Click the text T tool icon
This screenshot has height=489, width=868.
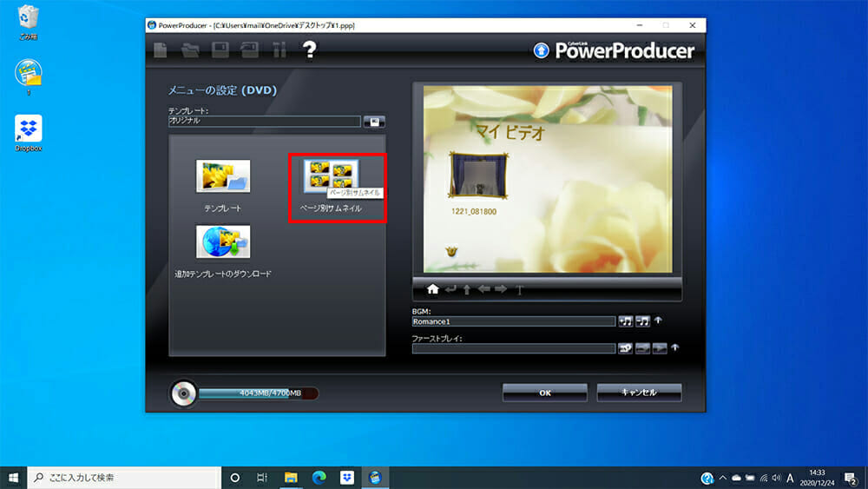coord(519,289)
